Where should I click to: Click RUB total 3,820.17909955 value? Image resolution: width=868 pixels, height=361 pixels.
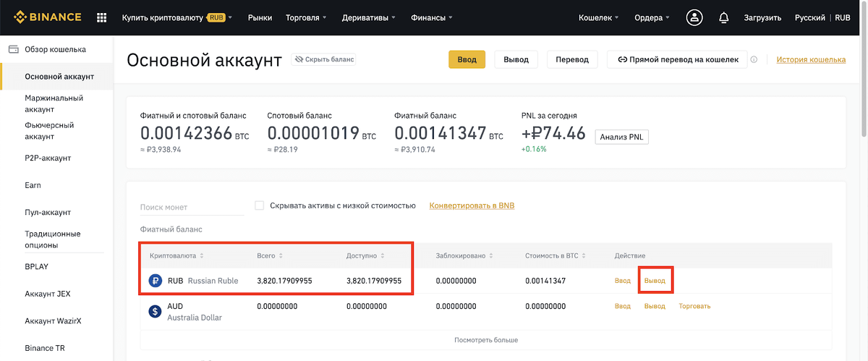click(284, 281)
